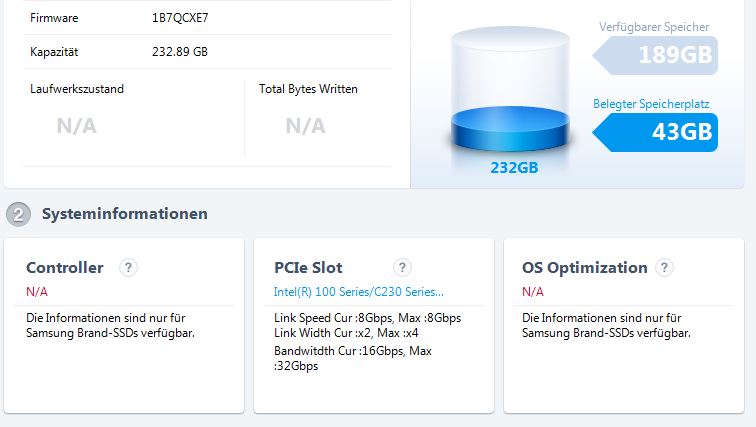The width and height of the screenshot is (756, 427).
Task: Select the 189GB available storage tag
Action: (x=655, y=55)
